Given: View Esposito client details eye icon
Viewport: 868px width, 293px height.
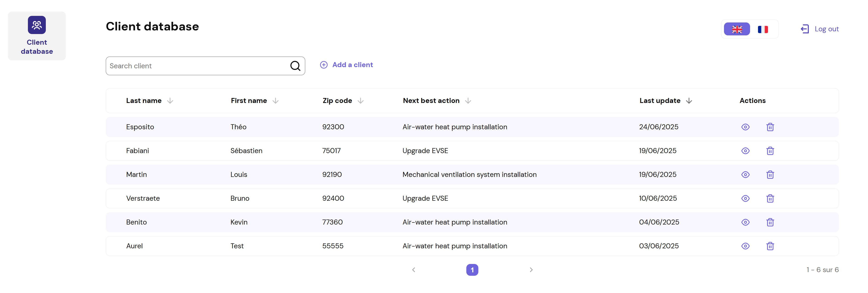Looking at the screenshot, I should [745, 127].
